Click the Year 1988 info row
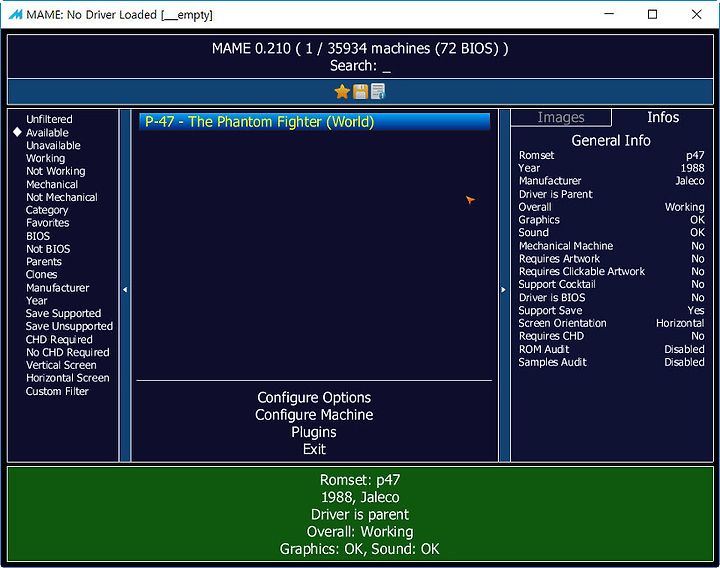Image resolution: width=720 pixels, height=568 pixels. point(611,169)
